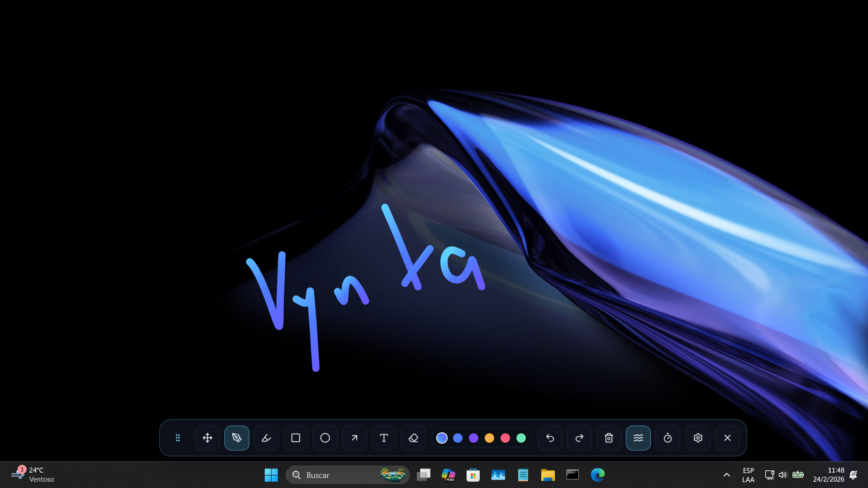Select the circle shape tool
The width and height of the screenshot is (868, 488).
pyautogui.click(x=325, y=438)
